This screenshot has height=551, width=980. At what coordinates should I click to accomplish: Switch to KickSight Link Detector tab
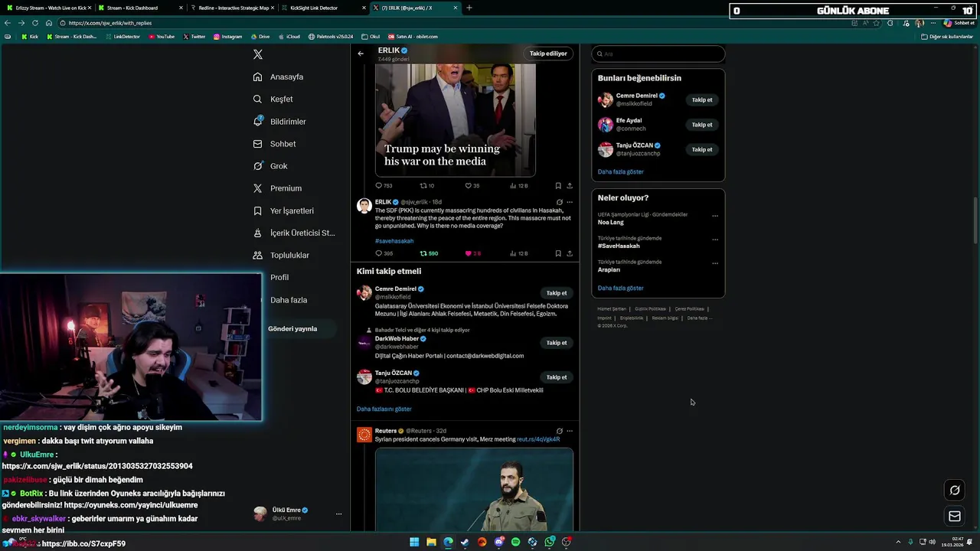(x=324, y=8)
